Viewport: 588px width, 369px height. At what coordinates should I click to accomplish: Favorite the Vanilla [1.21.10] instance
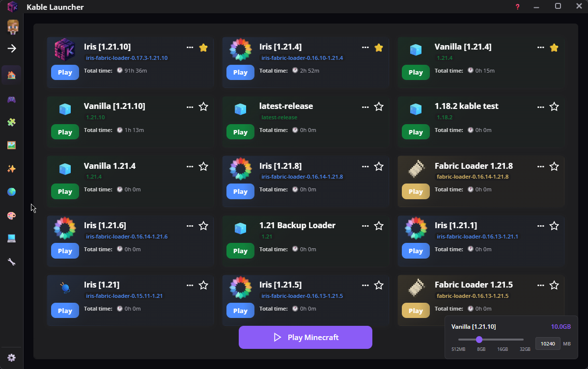(x=203, y=107)
